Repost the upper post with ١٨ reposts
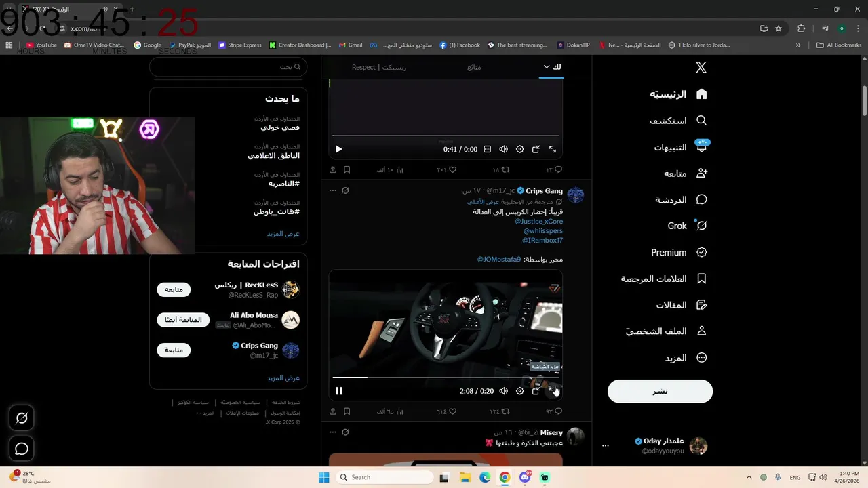 point(500,169)
